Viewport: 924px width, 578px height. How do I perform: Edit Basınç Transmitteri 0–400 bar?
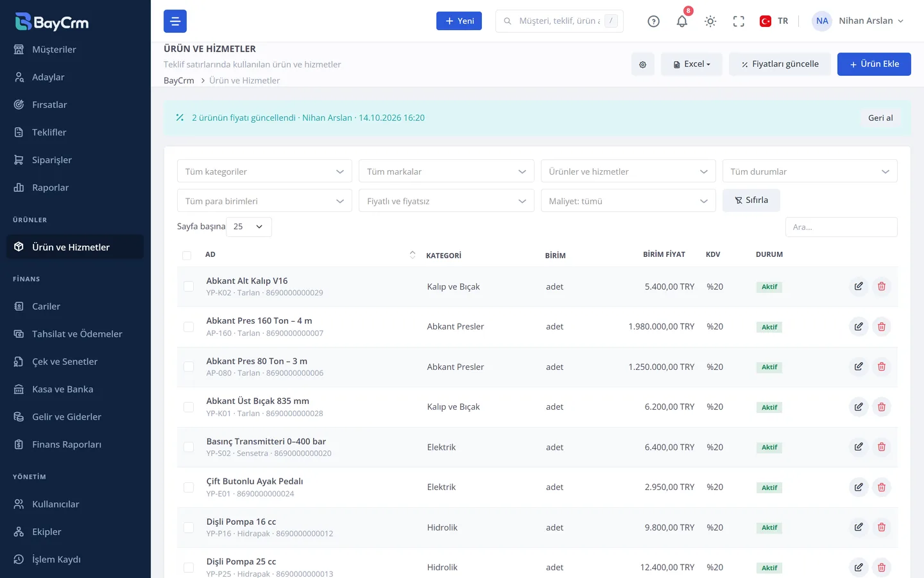point(859,447)
